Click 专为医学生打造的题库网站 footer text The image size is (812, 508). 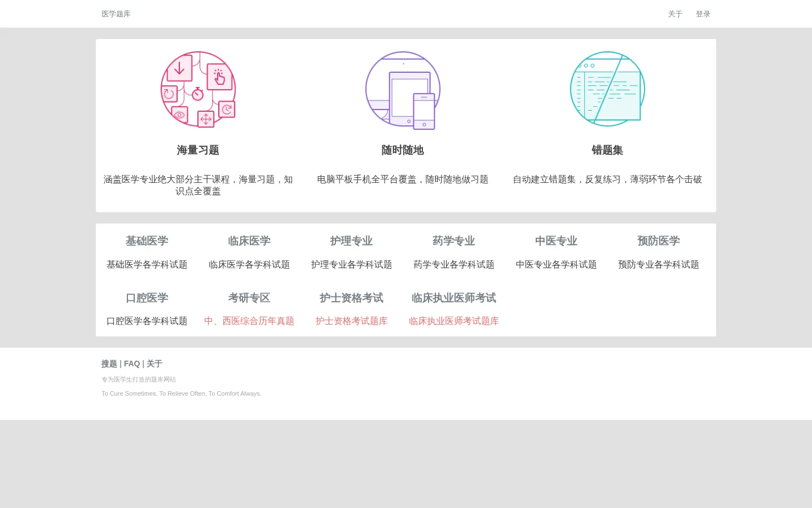[x=139, y=379]
